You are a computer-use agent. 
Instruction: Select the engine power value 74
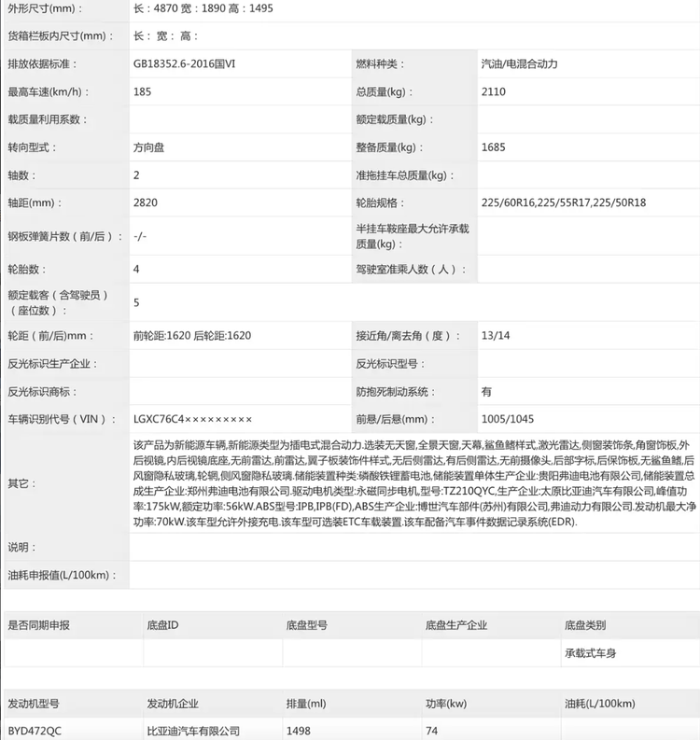pyautogui.click(x=431, y=731)
